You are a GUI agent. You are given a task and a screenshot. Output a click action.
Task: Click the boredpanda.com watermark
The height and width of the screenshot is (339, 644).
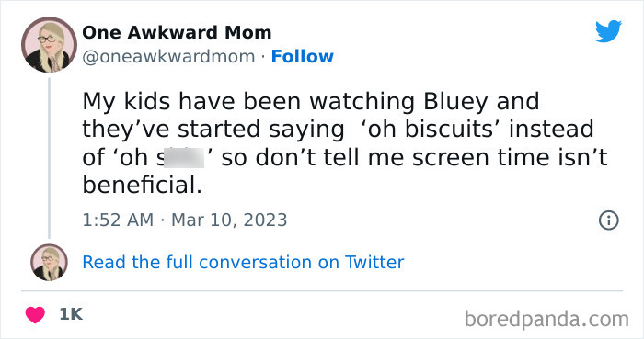[546, 319]
